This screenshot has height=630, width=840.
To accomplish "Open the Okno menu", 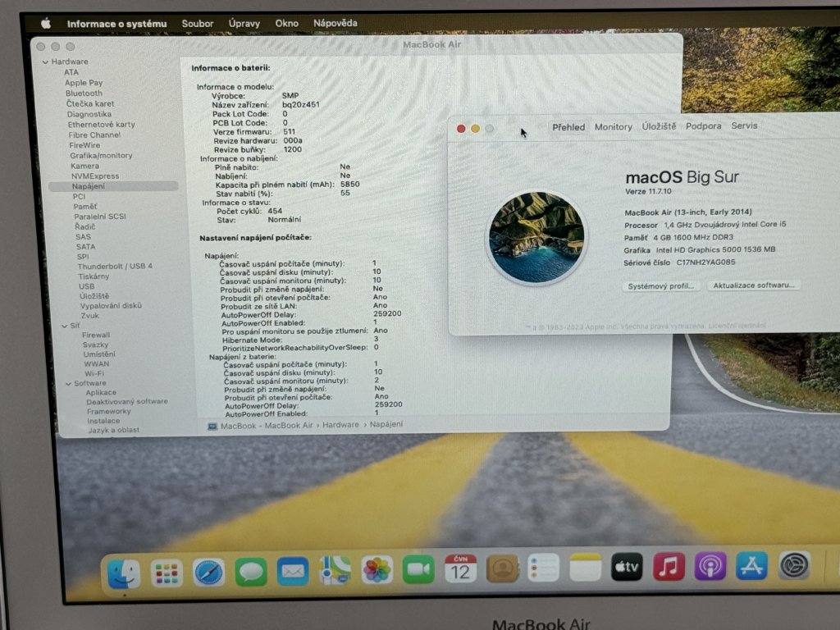I will click(286, 23).
